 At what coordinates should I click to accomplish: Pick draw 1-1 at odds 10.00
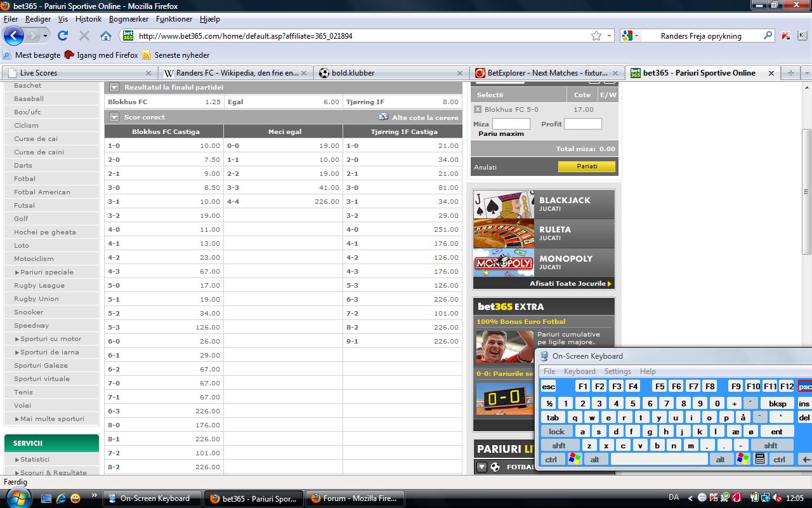283,159
